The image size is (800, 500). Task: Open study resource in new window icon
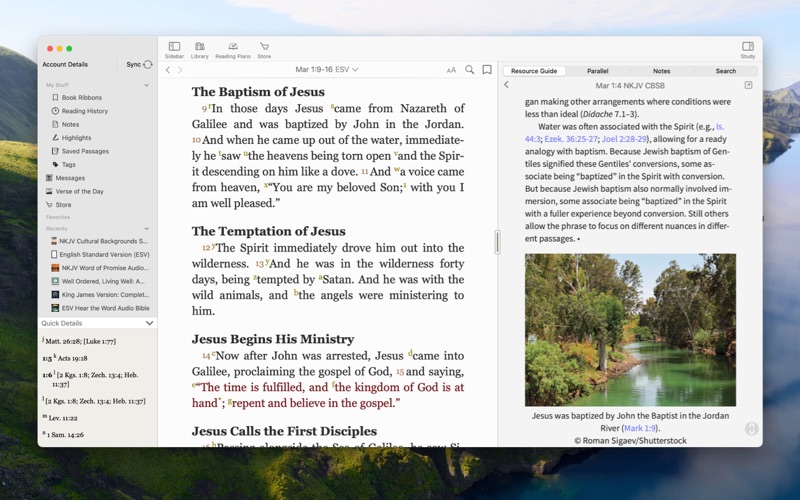(748, 85)
